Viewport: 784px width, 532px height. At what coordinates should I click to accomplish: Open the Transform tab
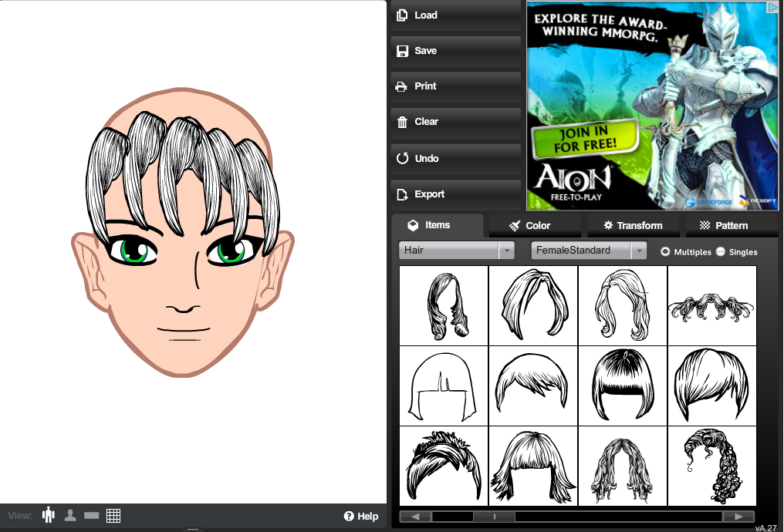(633, 226)
